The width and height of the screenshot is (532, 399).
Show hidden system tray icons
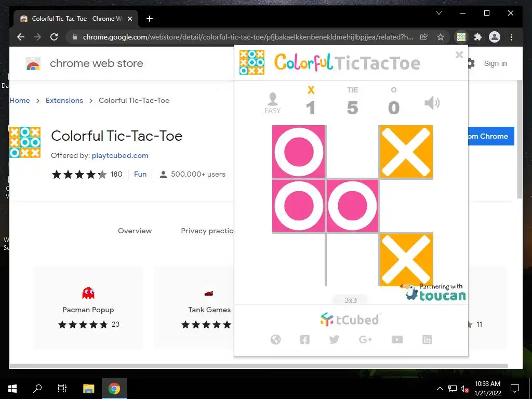pyautogui.click(x=440, y=389)
